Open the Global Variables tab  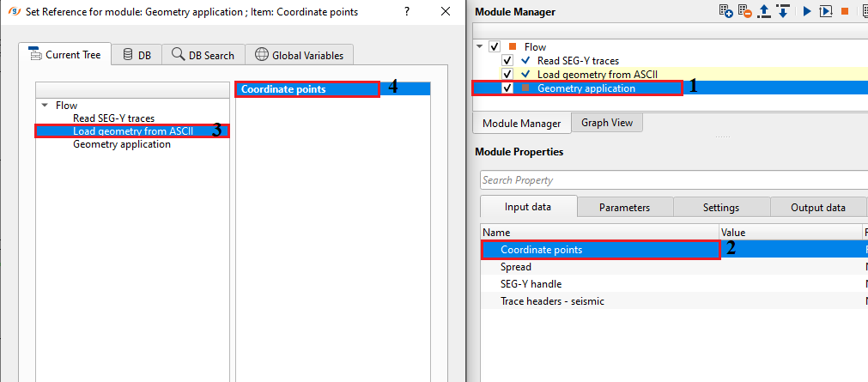pos(300,55)
